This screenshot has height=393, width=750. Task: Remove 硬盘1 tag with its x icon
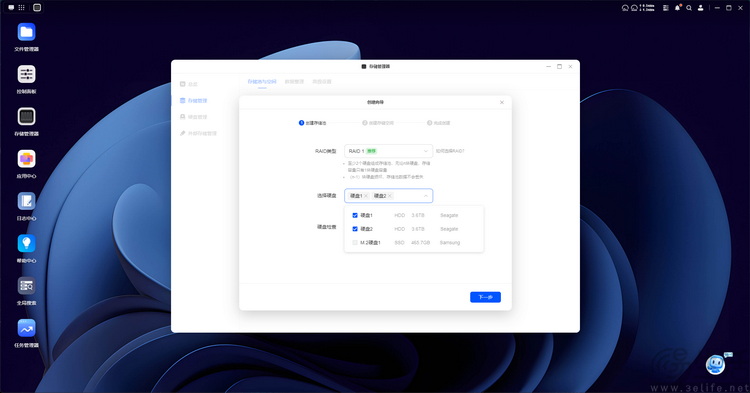pyautogui.click(x=366, y=196)
